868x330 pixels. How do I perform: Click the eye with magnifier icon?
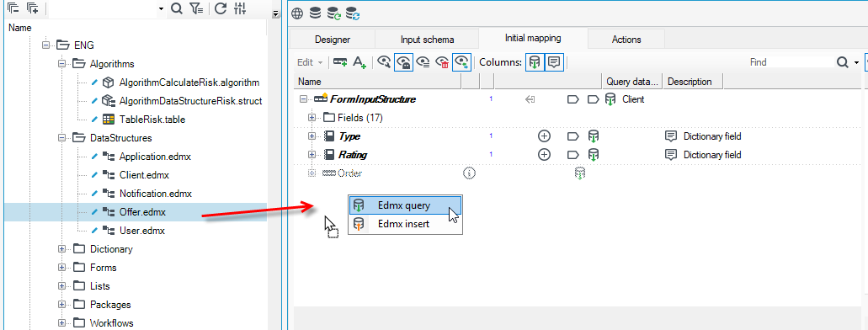[x=384, y=62]
